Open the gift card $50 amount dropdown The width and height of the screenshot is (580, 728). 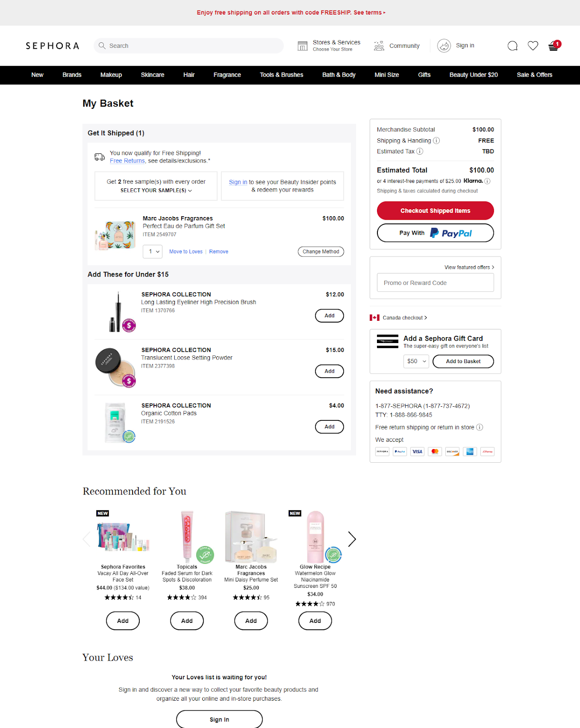416,361
